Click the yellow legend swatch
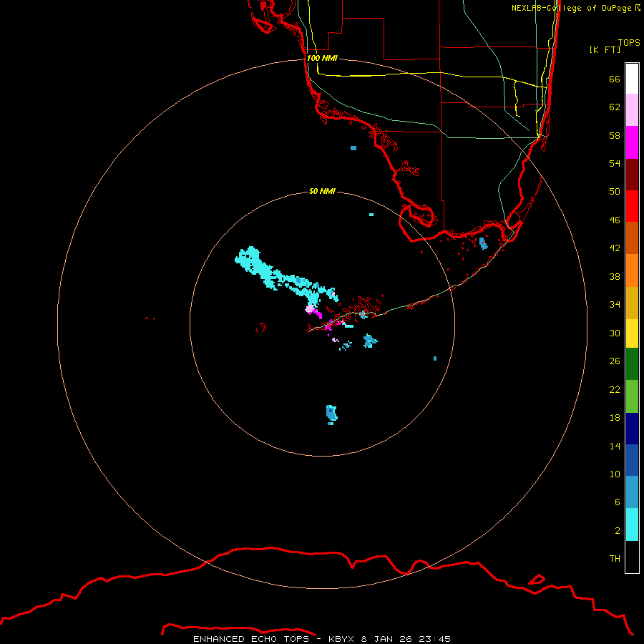644x644 pixels. (632, 333)
